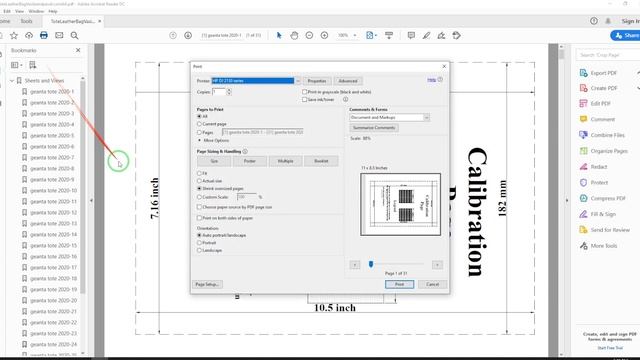Check Choose paper source by PDF page size
The width and height of the screenshot is (640, 360).
[200, 207]
